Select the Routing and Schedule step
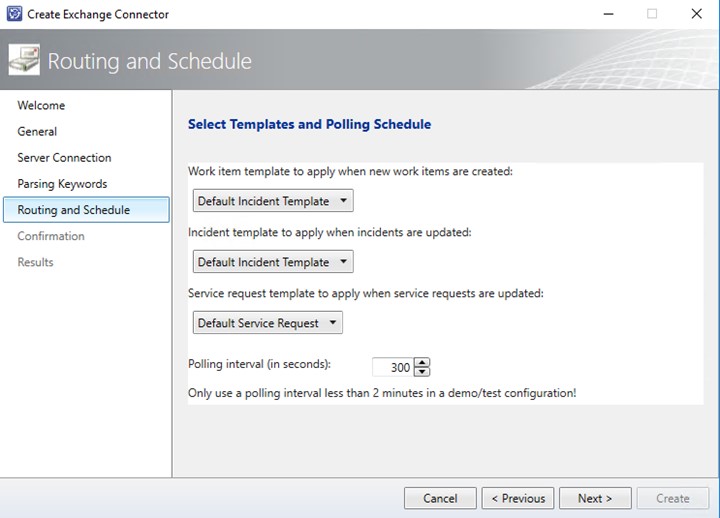Viewport: 720px width, 518px height. pyautogui.click(x=86, y=210)
